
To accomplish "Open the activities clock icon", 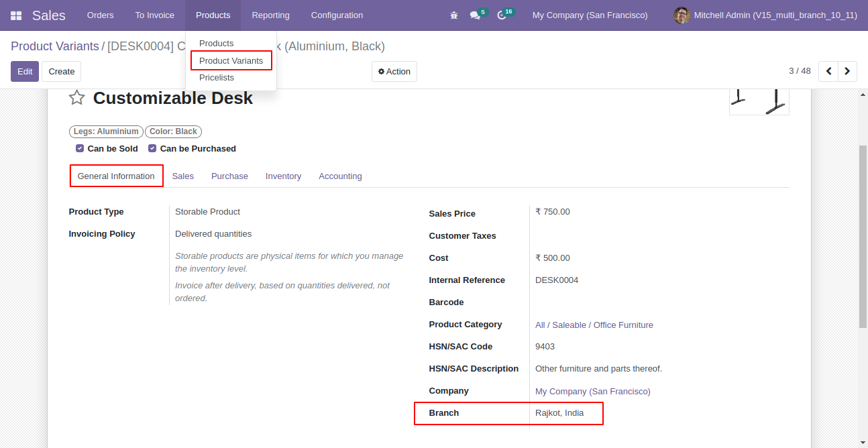I will [x=501, y=15].
